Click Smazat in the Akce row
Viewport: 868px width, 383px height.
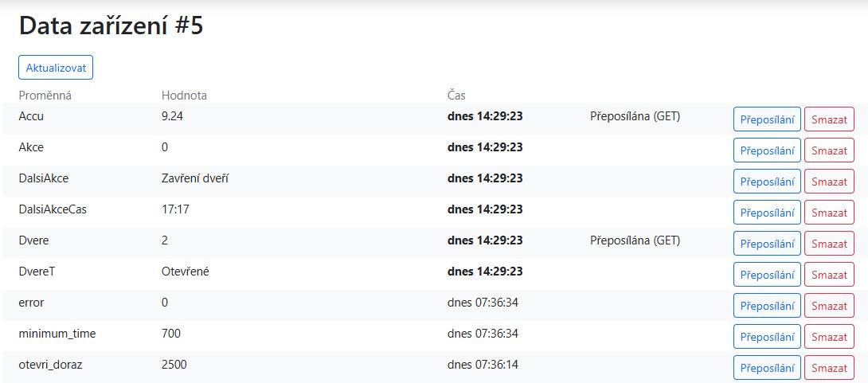829,150
